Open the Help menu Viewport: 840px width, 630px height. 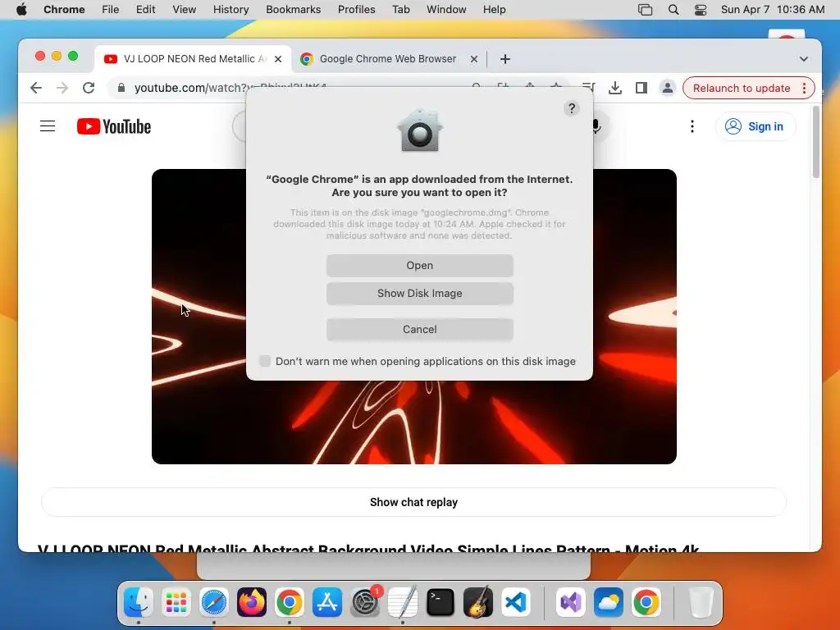click(x=494, y=10)
